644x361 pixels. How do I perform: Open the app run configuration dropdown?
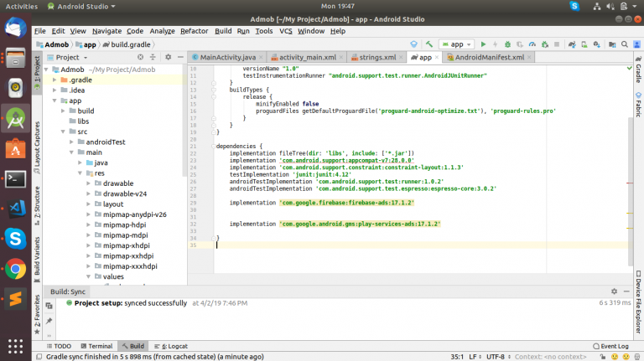457,44
